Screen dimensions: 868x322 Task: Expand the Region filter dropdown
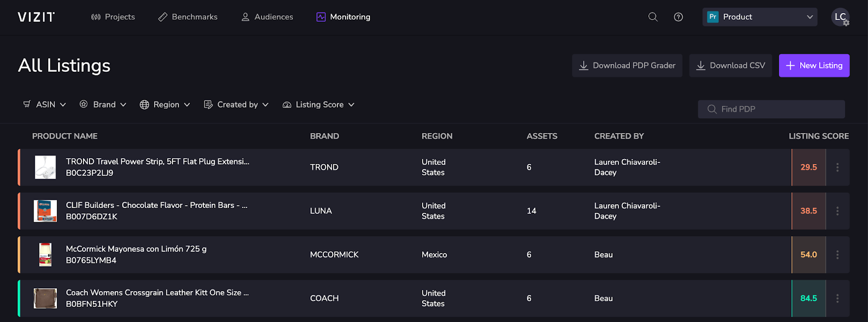click(x=165, y=104)
